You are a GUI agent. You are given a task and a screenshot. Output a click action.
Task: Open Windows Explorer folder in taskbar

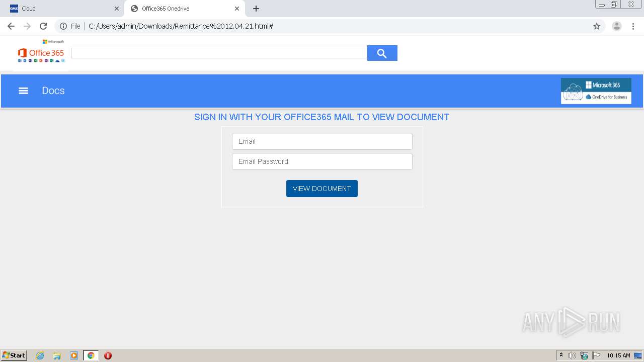[x=57, y=355]
